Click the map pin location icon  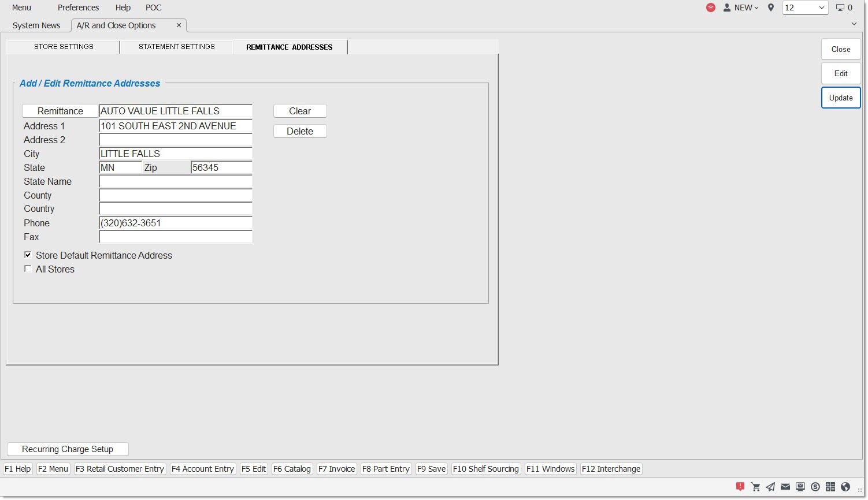pyautogui.click(x=770, y=8)
